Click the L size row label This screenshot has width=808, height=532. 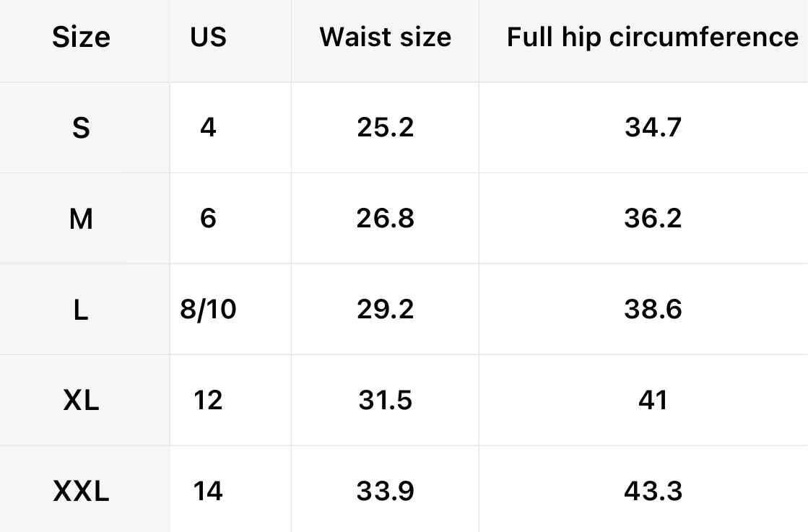(81, 310)
